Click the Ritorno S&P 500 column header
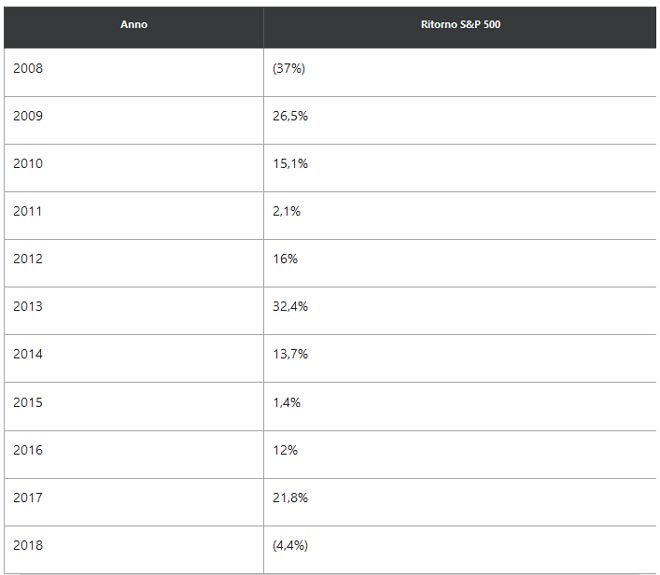Image resolution: width=660 pixels, height=575 pixels. 461,24
